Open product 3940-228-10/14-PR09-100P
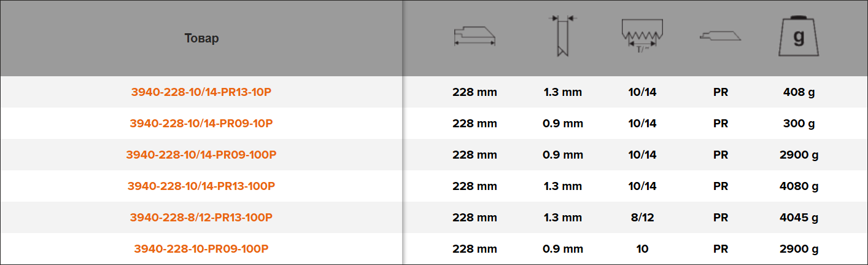The width and height of the screenshot is (868, 265). 201,155
